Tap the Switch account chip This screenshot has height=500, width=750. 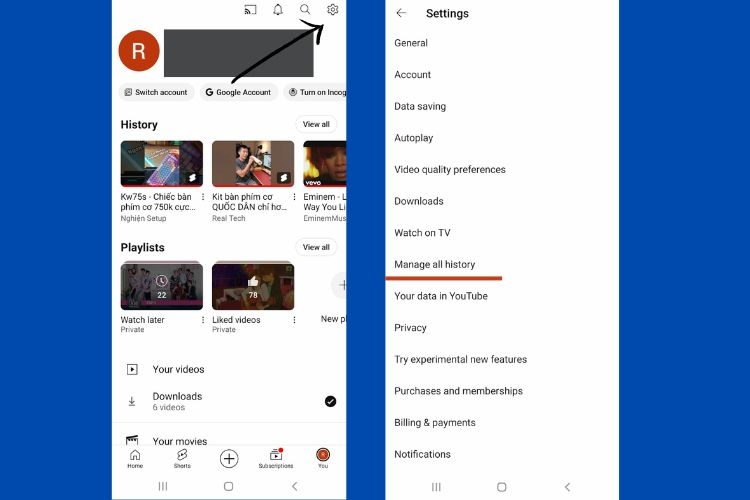[156, 92]
